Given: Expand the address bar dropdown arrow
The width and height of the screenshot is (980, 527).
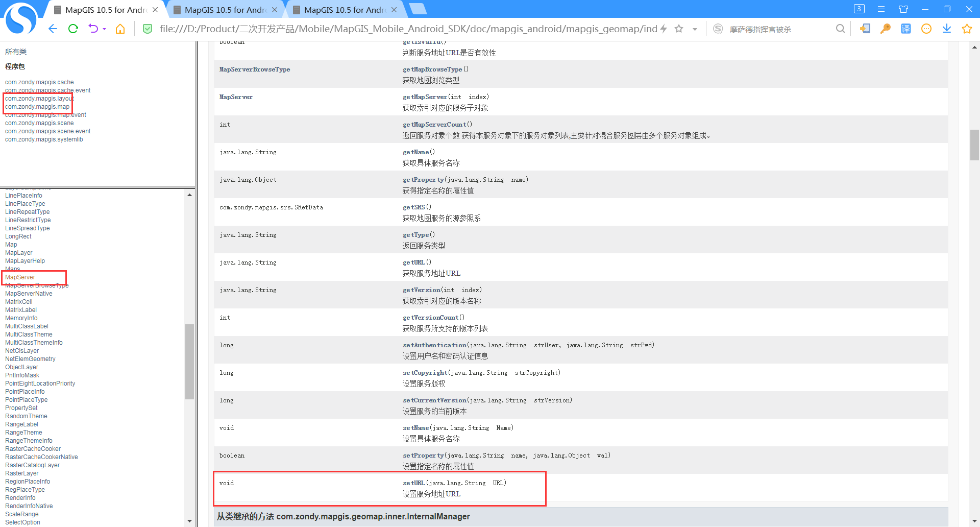Looking at the screenshot, I should [x=695, y=30].
